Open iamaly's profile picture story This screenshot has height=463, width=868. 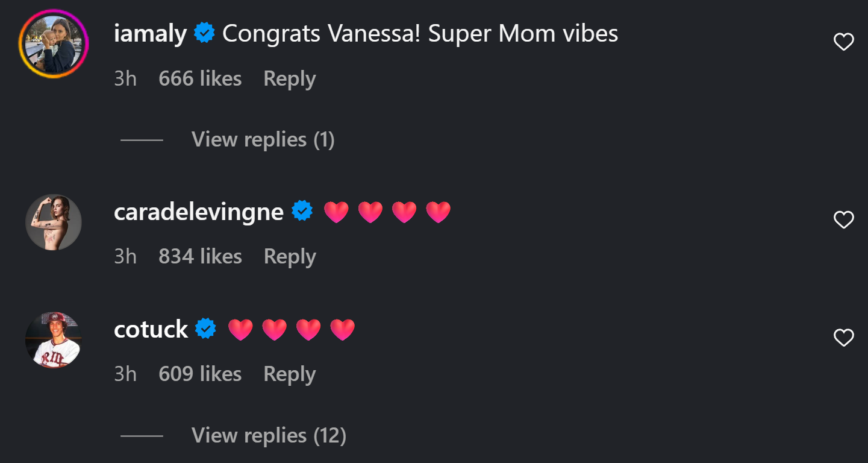coord(54,44)
